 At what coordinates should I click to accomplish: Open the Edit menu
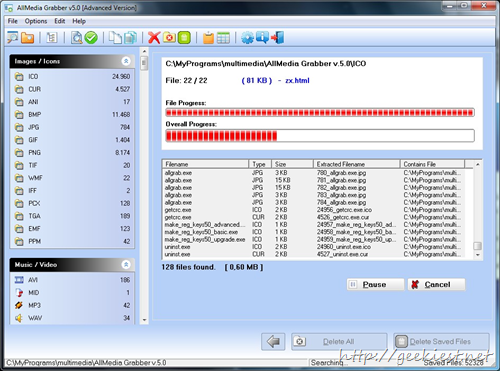point(60,21)
